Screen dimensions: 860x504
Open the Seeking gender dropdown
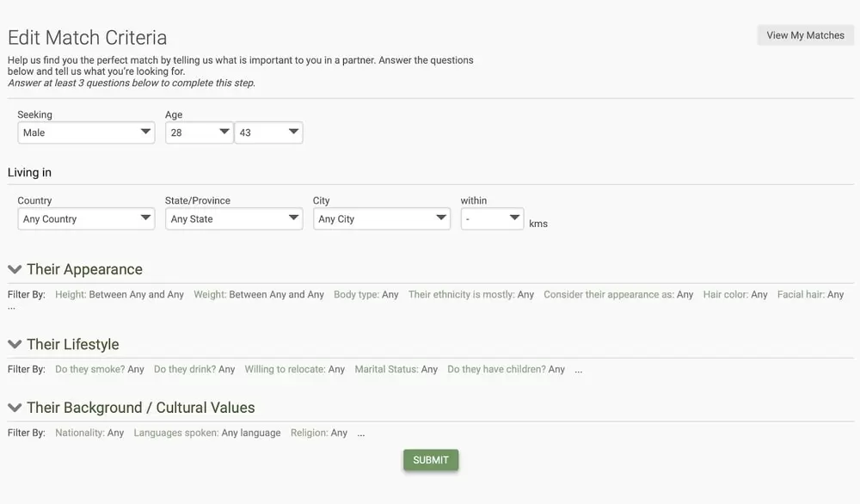pyautogui.click(x=86, y=132)
